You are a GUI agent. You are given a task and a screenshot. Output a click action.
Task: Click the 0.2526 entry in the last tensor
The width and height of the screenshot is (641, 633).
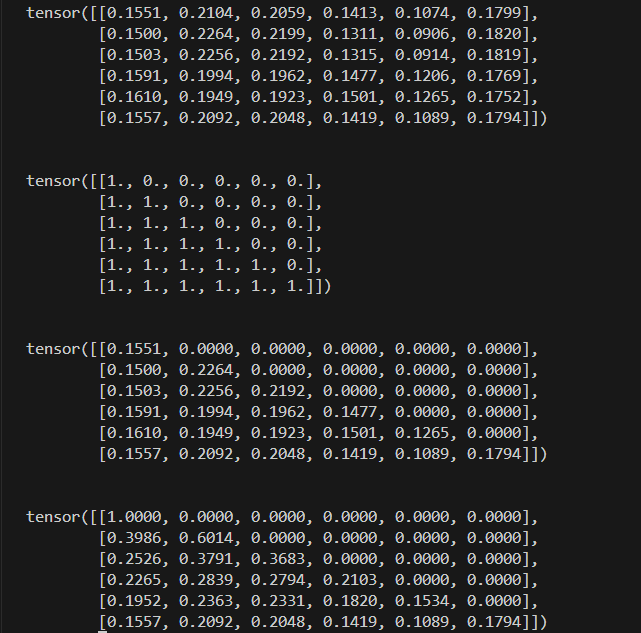(131, 559)
